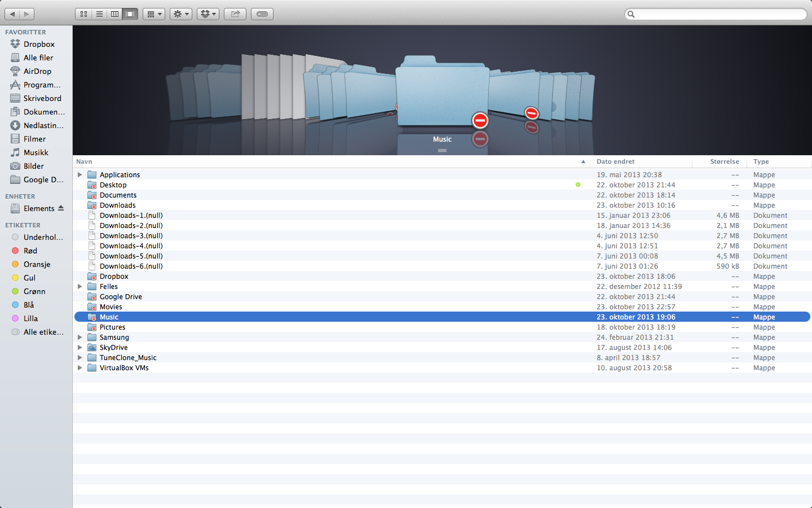Open the Nedlastinger sidebar item
The width and height of the screenshot is (812, 508).
[36, 125]
